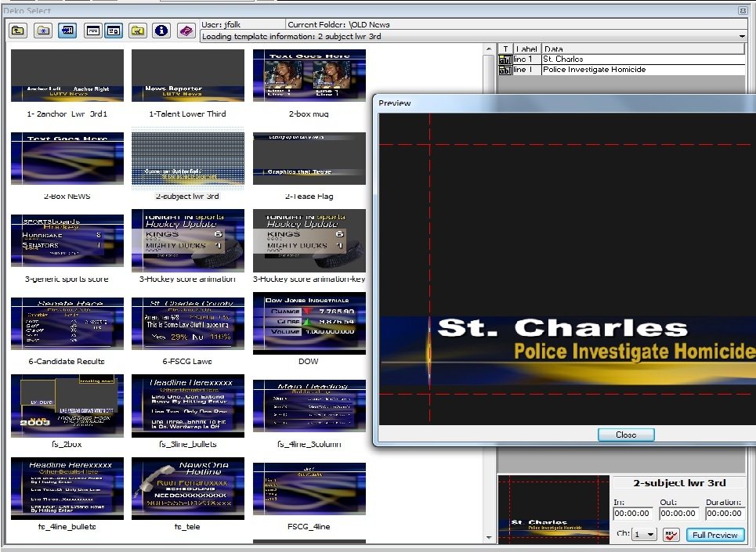The width and height of the screenshot is (756, 552).
Task: Select the 3-generic sports score template
Action: click(67, 240)
